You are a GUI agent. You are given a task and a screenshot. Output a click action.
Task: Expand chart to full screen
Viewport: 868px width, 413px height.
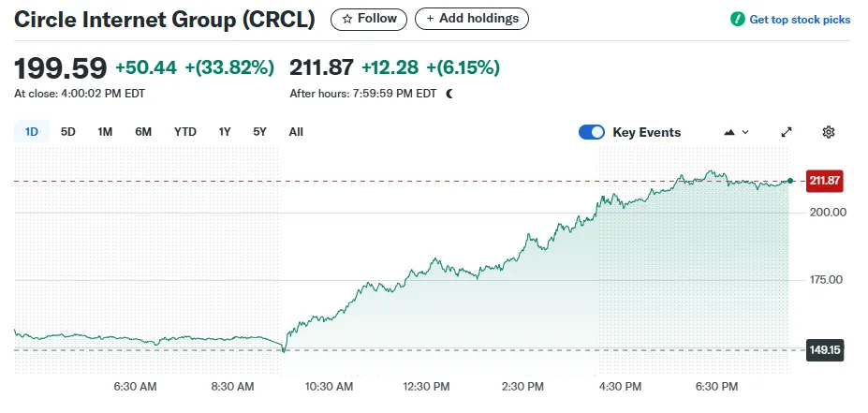pos(787,132)
